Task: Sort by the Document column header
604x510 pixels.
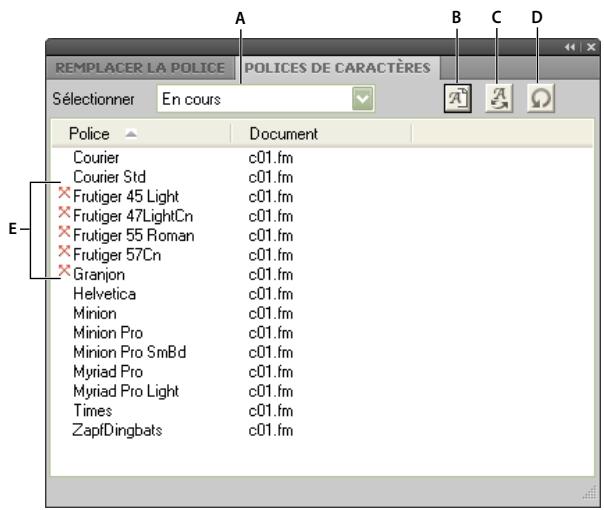Action: coord(321,134)
